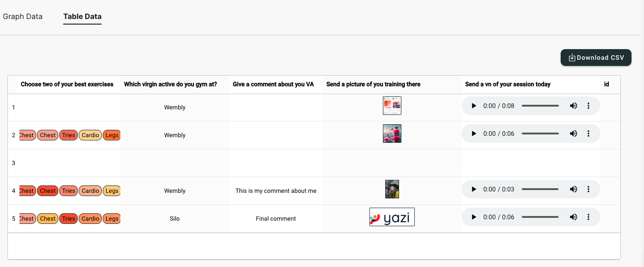Screen dimensions: 644x267
Task: Play the 0:03 audio in row 4
Action: (474, 189)
